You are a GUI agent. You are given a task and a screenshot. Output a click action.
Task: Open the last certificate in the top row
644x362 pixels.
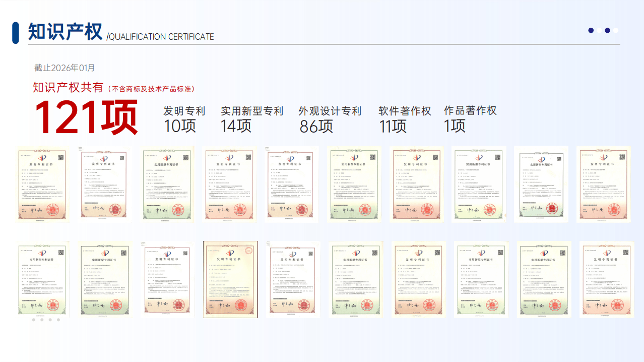(603, 185)
